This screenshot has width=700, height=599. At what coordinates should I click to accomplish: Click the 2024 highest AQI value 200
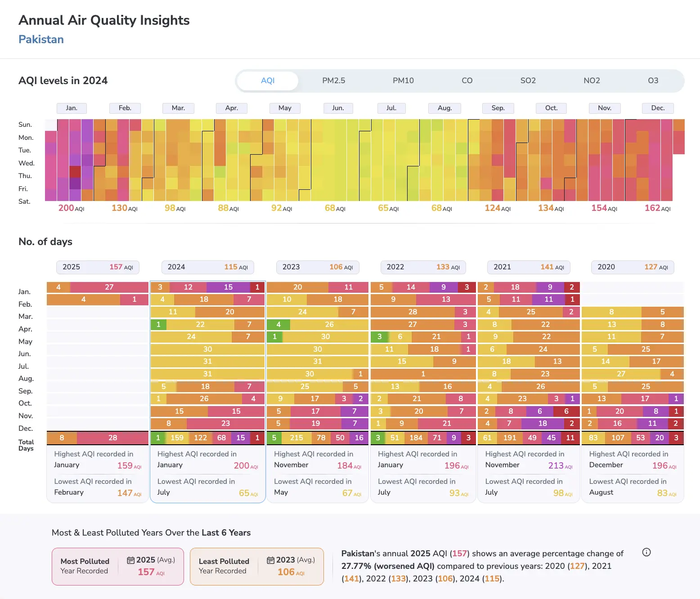(x=246, y=466)
